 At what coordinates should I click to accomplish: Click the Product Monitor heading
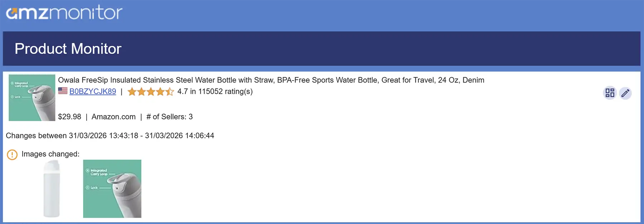click(68, 49)
